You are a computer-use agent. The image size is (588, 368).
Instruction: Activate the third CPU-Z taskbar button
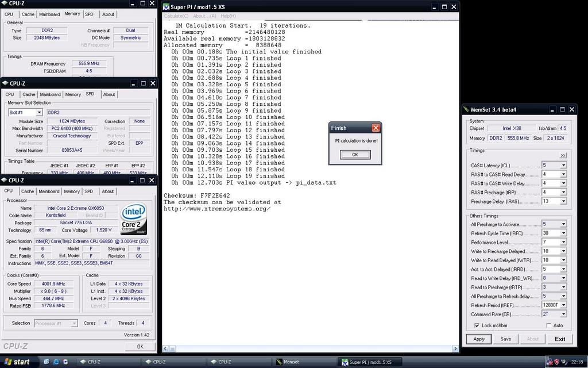point(239,362)
